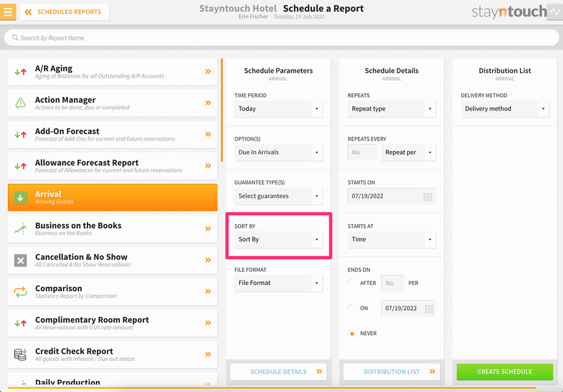Click the Action Manager warning triangle icon
Viewport: 563px width, 392px height.
[x=20, y=103]
